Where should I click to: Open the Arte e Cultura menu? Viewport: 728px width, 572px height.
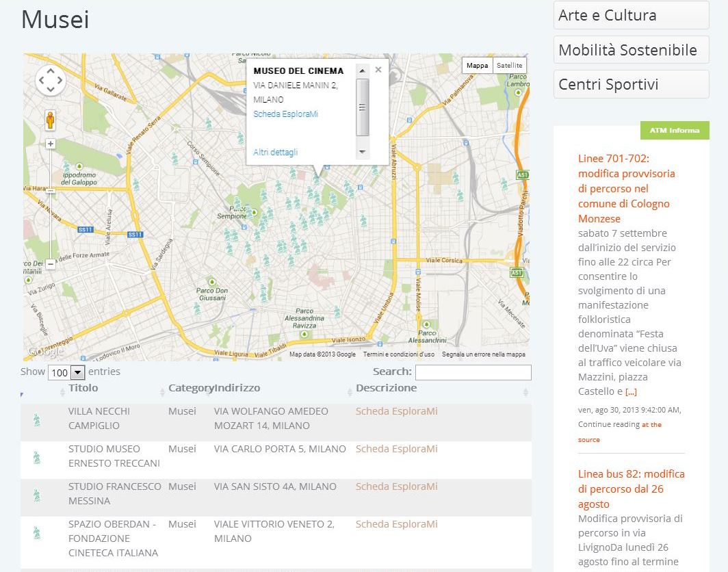pyautogui.click(x=631, y=15)
